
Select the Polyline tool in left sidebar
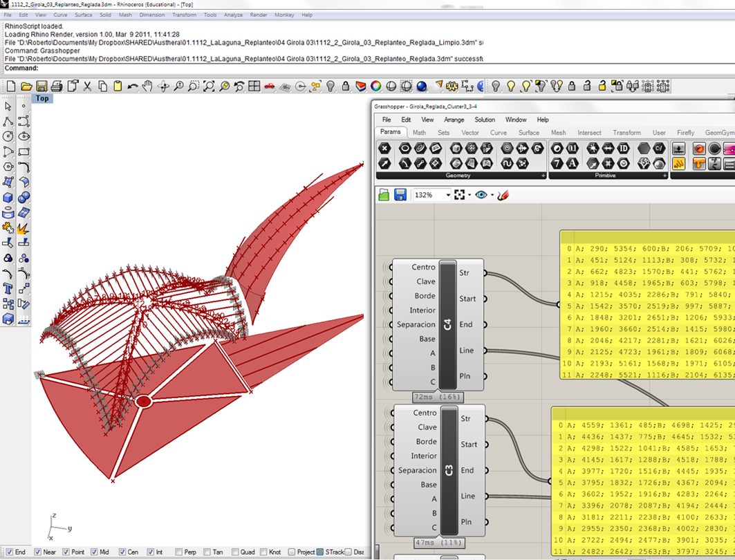click(8, 122)
